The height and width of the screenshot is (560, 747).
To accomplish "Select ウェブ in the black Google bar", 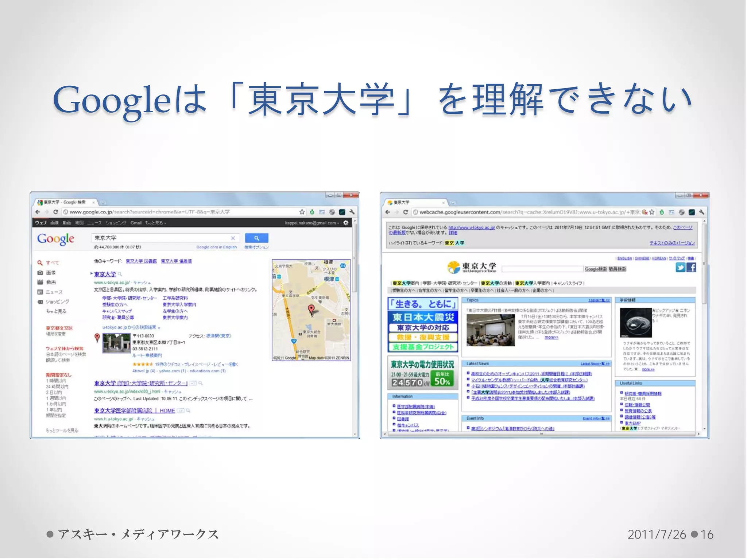I will coord(40,223).
